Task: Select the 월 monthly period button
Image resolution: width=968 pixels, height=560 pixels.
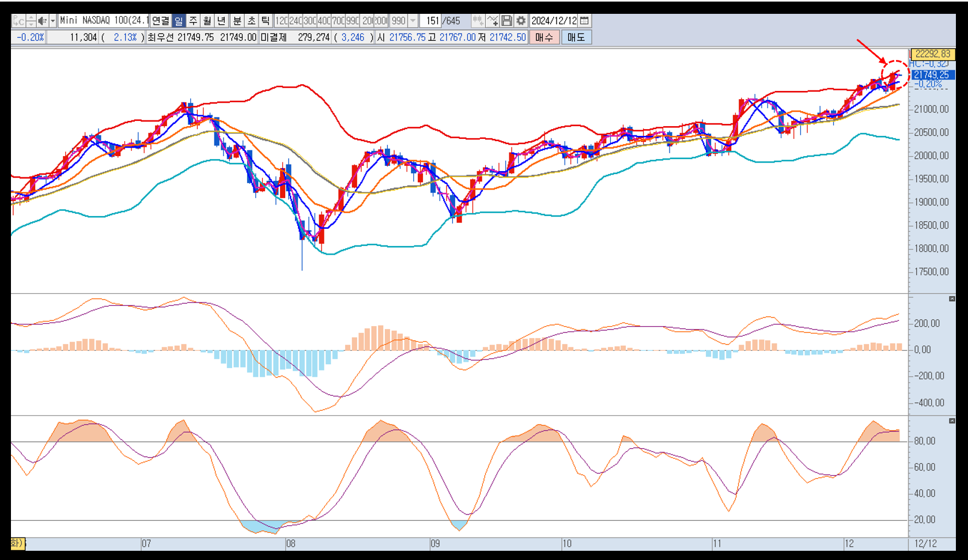Action: pyautogui.click(x=207, y=21)
